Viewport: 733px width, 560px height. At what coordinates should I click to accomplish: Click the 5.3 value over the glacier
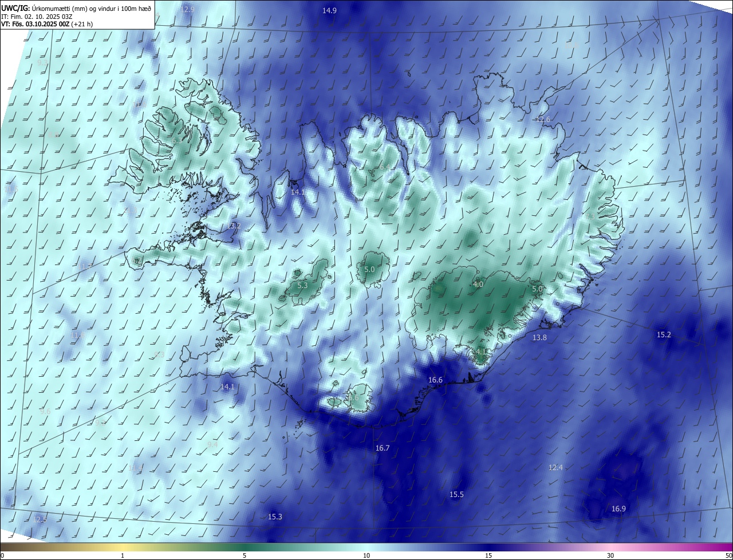click(x=302, y=285)
